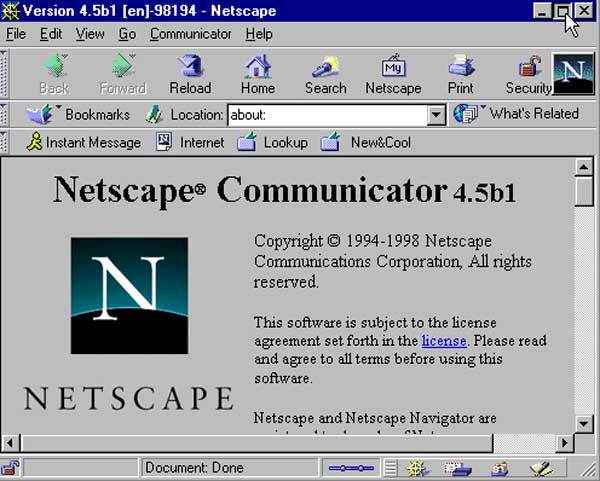The width and height of the screenshot is (600, 481).
Task: Go to the Home page icon
Action: tap(258, 75)
